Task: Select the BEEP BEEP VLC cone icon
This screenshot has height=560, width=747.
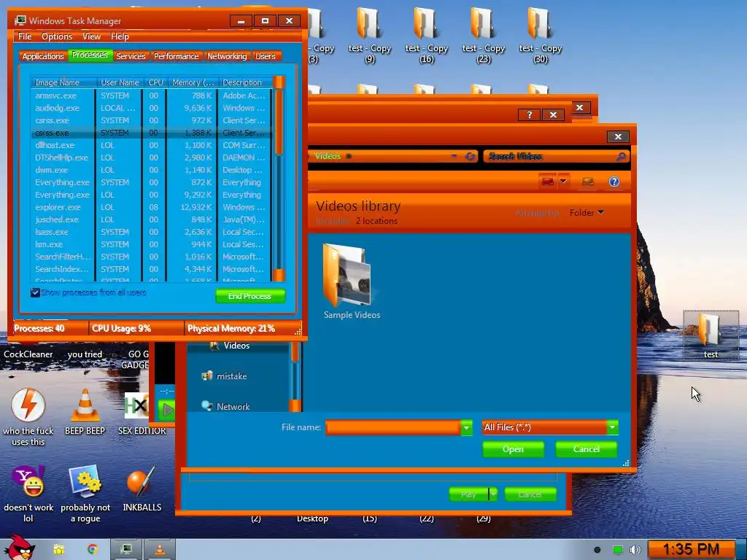Action: (x=85, y=411)
